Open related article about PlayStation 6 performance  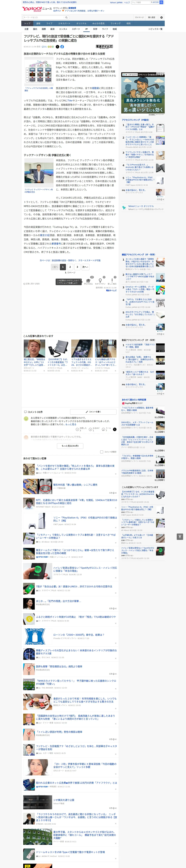pos(85,519)
